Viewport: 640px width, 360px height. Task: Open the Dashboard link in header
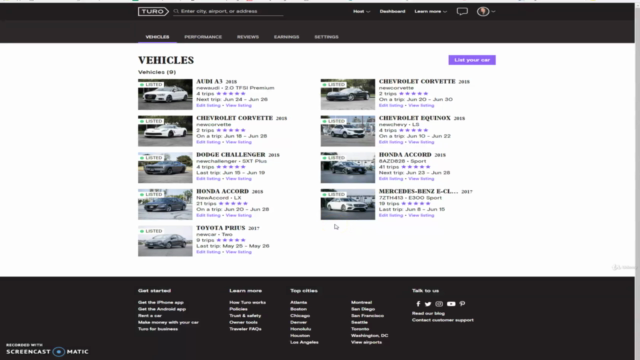click(x=392, y=11)
